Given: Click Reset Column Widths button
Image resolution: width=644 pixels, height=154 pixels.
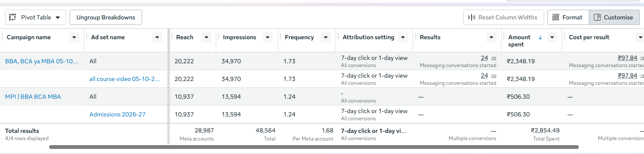Looking at the screenshot, I should point(504,17).
